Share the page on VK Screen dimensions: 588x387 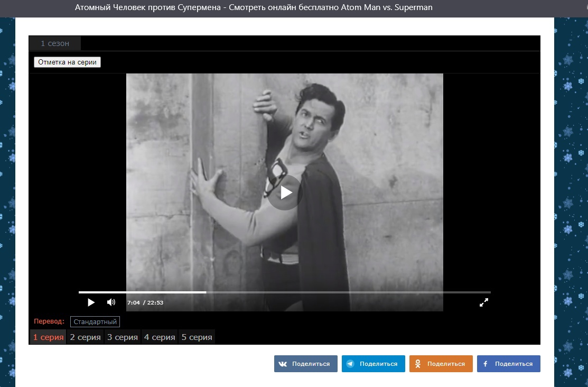[x=306, y=364]
